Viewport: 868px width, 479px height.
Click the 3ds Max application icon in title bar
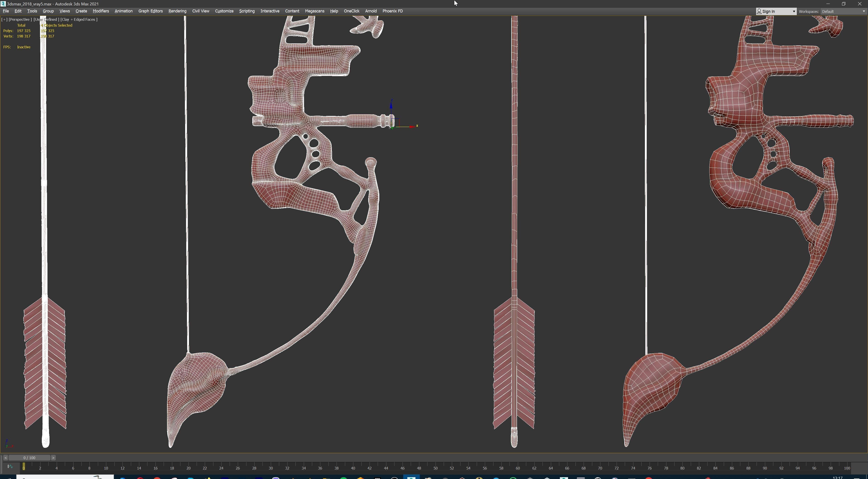[3, 4]
